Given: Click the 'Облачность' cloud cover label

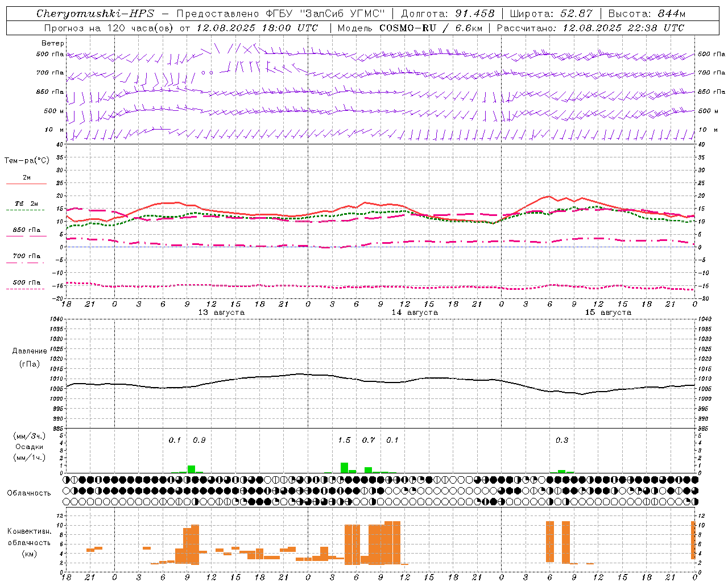Looking at the screenshot, I should (x=29, y=493).
